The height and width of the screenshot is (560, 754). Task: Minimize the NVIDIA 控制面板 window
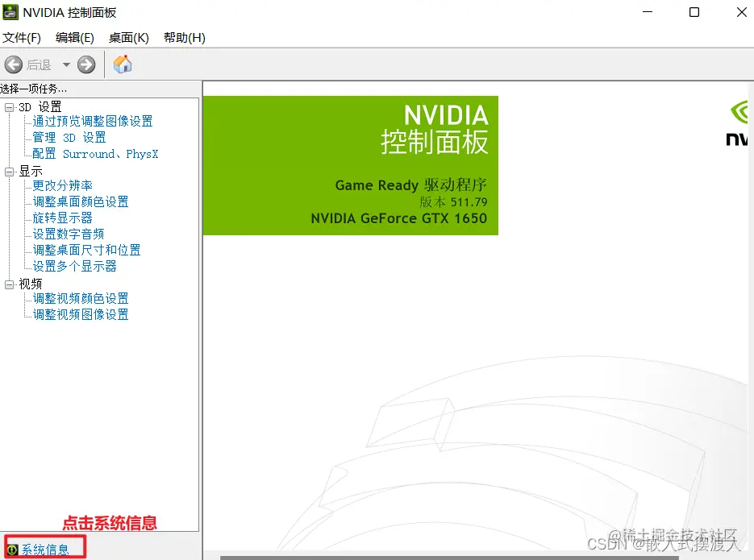coord(648,12)
